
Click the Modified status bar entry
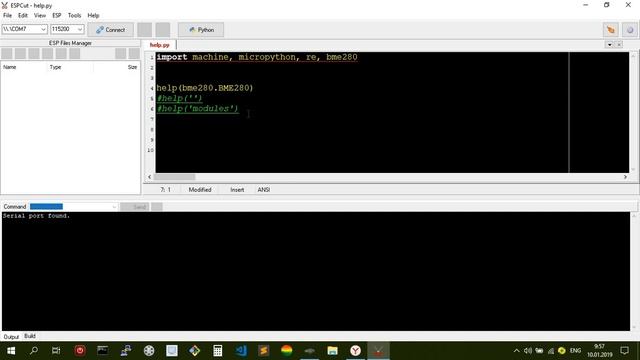point(200,190)
